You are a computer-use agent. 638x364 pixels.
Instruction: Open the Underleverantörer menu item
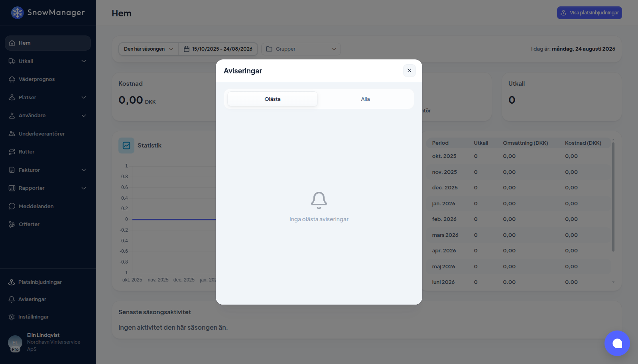[48, 134]
